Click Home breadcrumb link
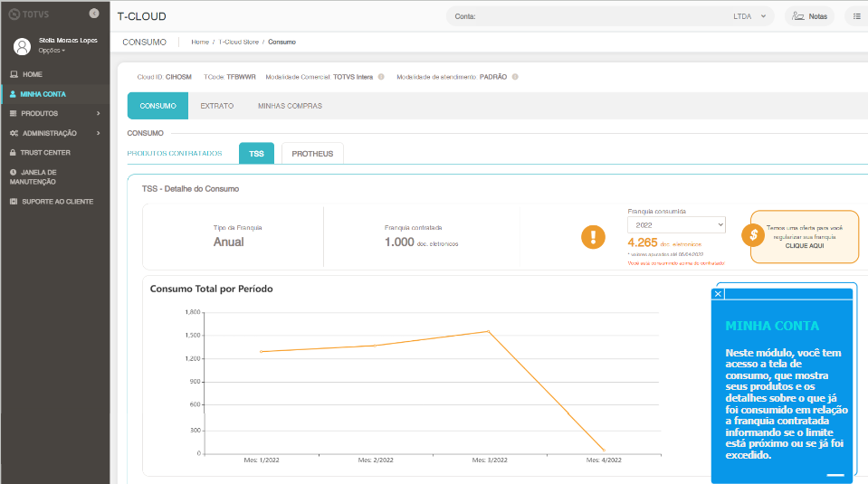Image resolution: width=868 pixels, height=484 pixels. (200, 42)
